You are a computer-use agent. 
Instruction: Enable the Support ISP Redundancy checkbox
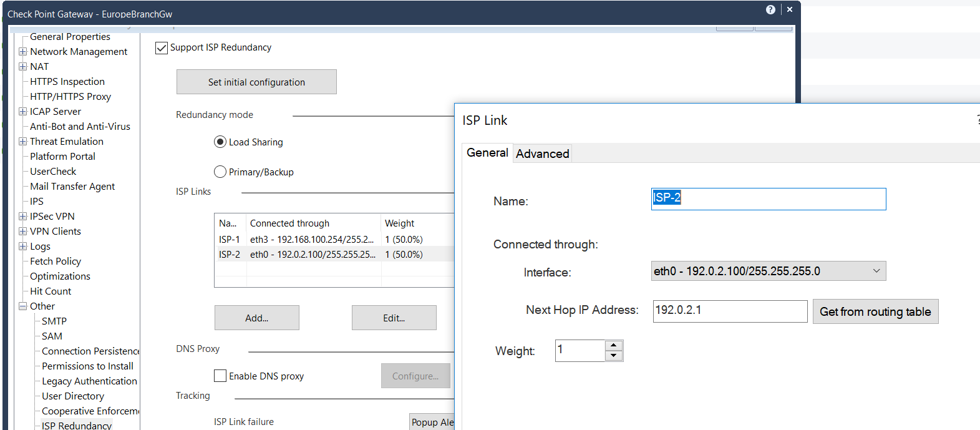coord(162,48)
